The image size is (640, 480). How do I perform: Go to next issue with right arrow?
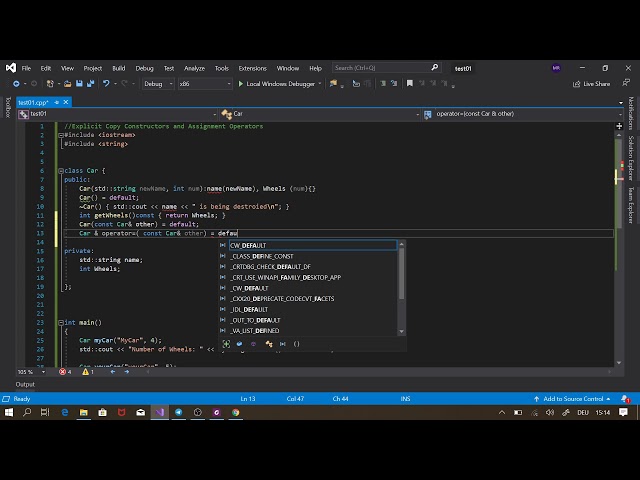pyautogui.click(x=127, y=372)
